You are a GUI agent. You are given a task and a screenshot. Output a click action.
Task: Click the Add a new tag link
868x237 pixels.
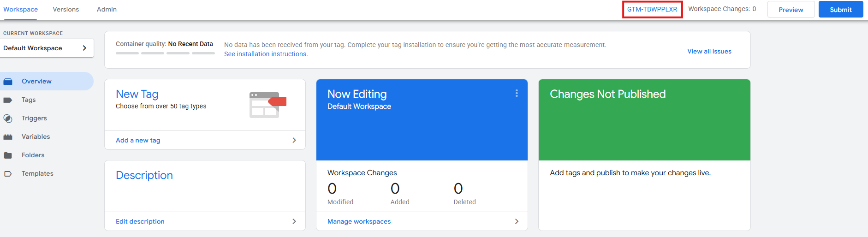[138, 140]
